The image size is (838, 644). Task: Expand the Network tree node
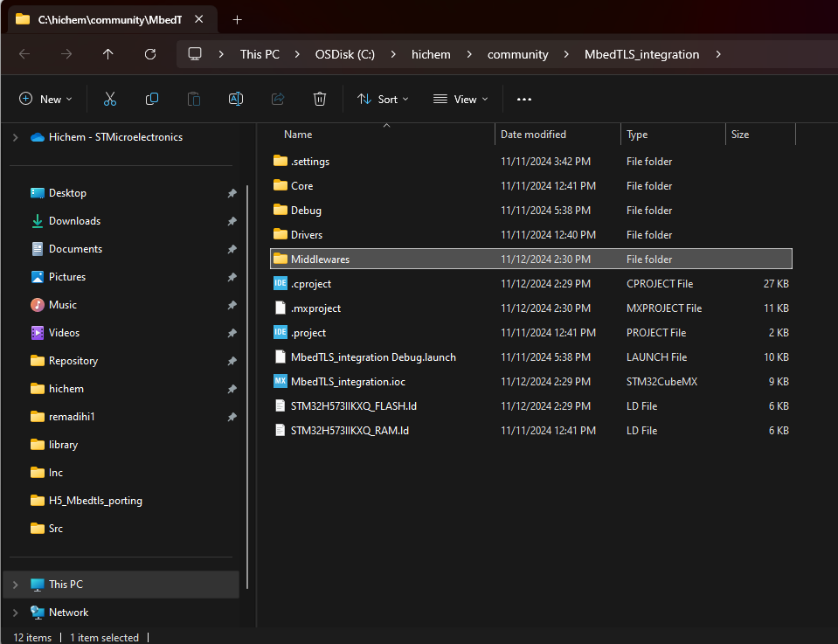click(15, 613)
